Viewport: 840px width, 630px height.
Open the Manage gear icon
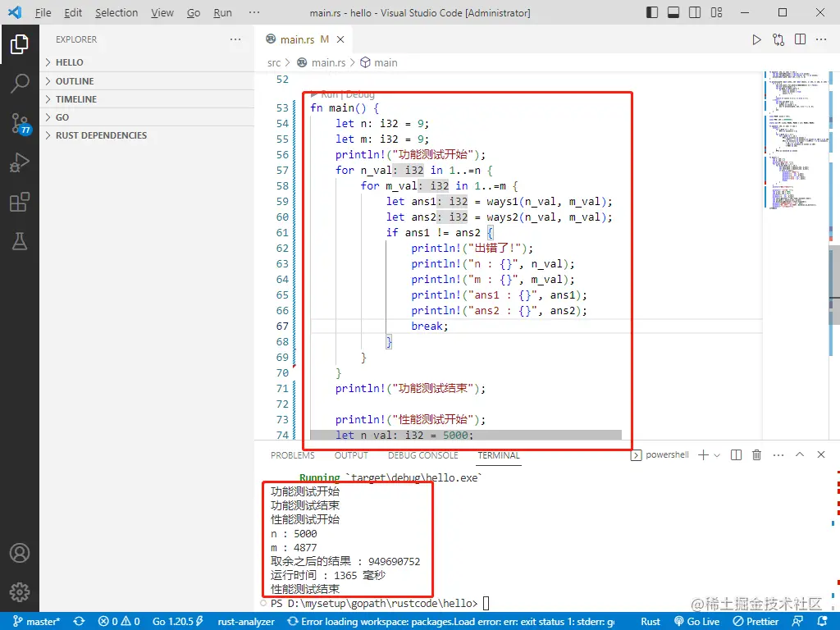point(20,592)
